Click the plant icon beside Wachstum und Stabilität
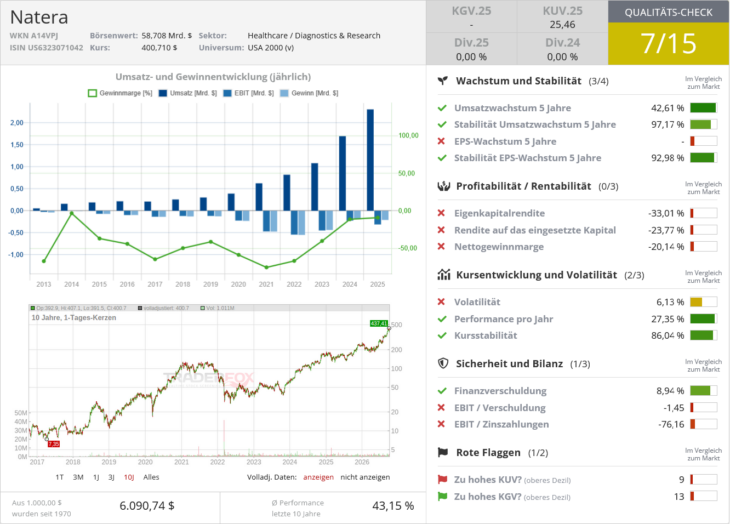730x524 pixels. point(443,81)
